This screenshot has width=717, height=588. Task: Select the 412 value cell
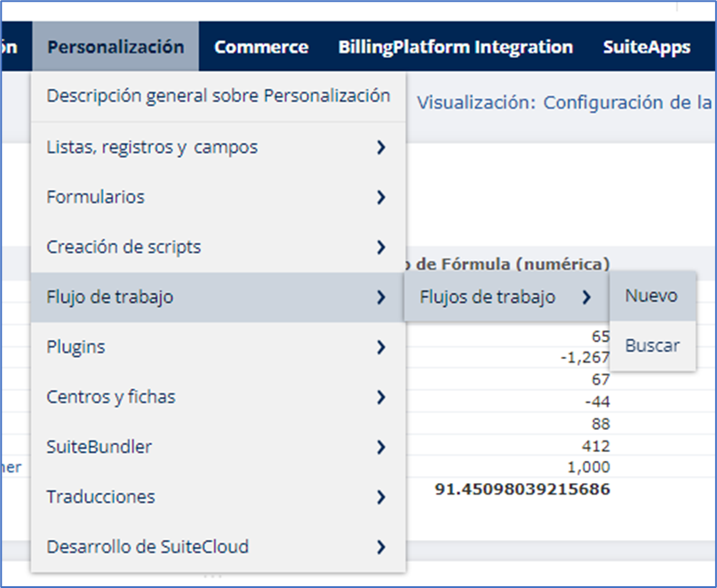pos(596,446)
